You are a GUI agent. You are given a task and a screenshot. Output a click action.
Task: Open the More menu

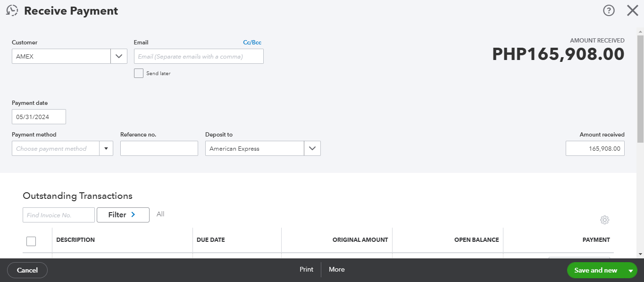[336, 269]
